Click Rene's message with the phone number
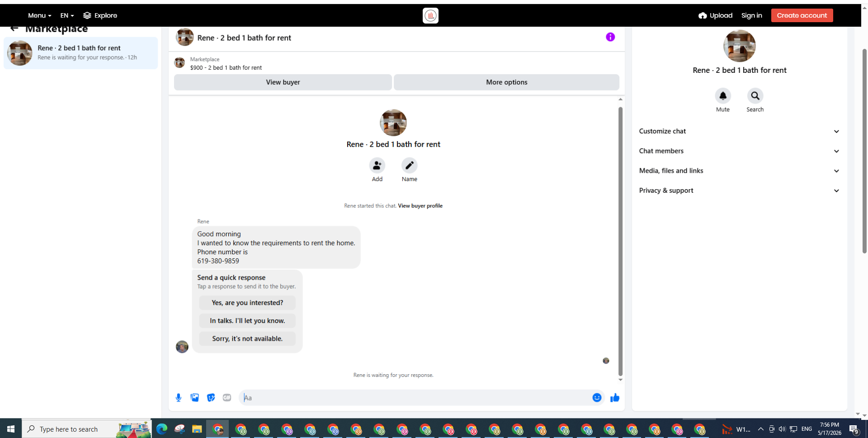This screenshot has height=438, width=868. click(276, 248)
